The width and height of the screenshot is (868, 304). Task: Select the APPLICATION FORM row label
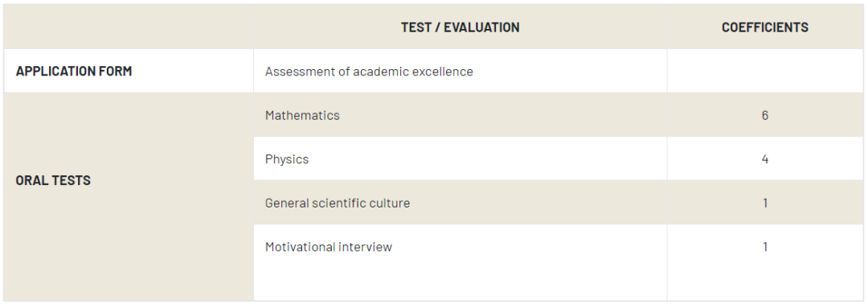[x=74, y=71]
